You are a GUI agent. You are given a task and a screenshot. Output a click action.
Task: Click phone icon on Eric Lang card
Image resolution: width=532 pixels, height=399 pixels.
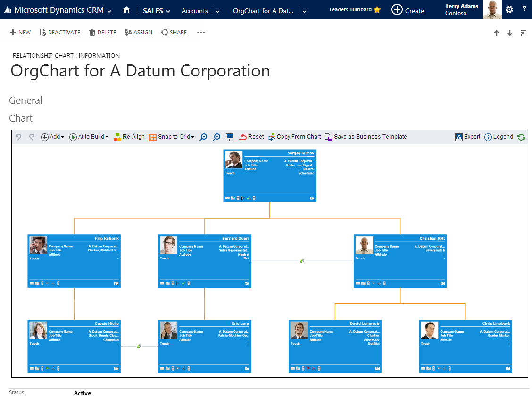click(x=173, y=368)
